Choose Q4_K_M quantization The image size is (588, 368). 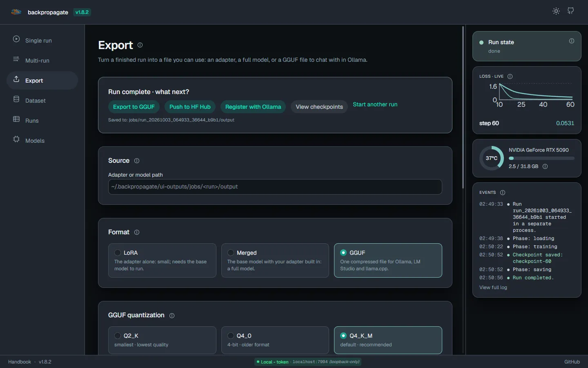pos(388,340)
